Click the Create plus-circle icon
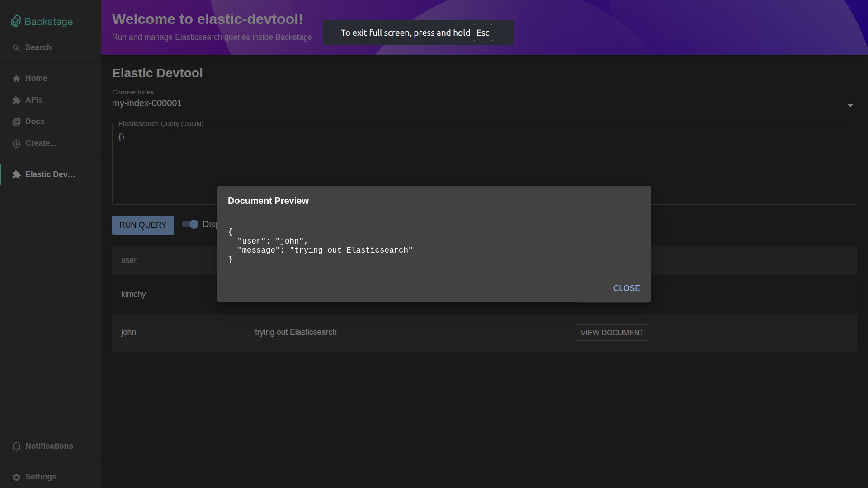The height and width of the screenshot is (488, 868). click(16, 144)
